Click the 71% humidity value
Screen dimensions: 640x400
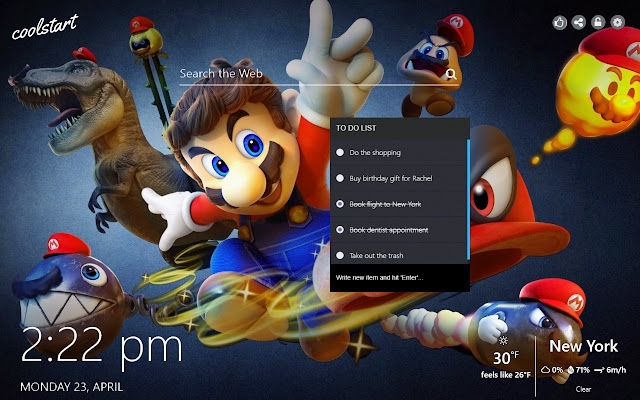583,370
